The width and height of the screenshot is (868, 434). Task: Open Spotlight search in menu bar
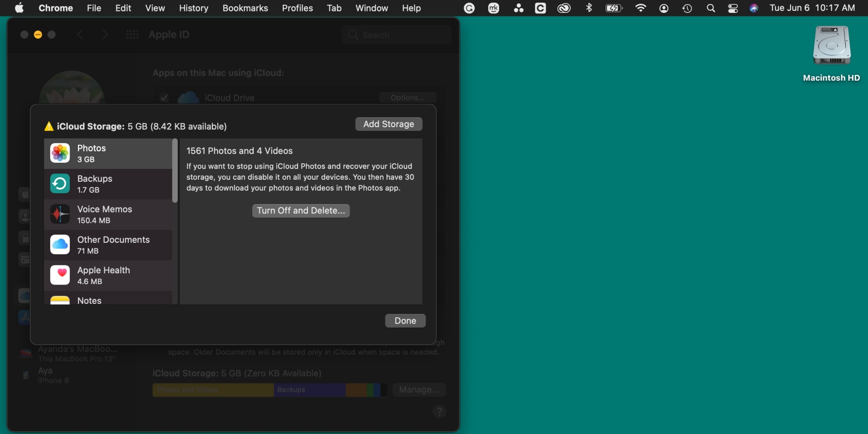click(711, 8)
